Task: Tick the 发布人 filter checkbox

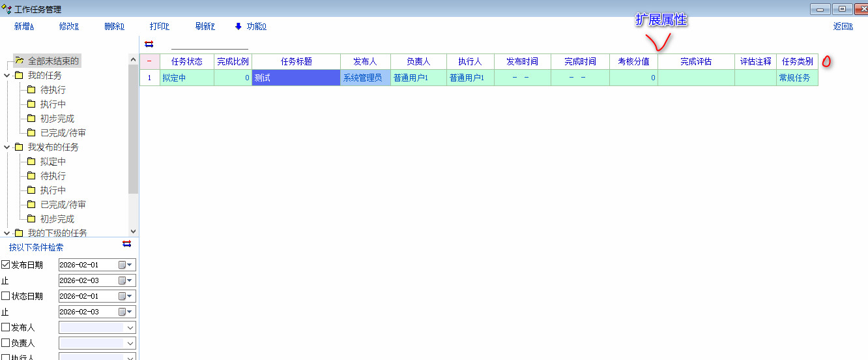Action: point(6,327)
